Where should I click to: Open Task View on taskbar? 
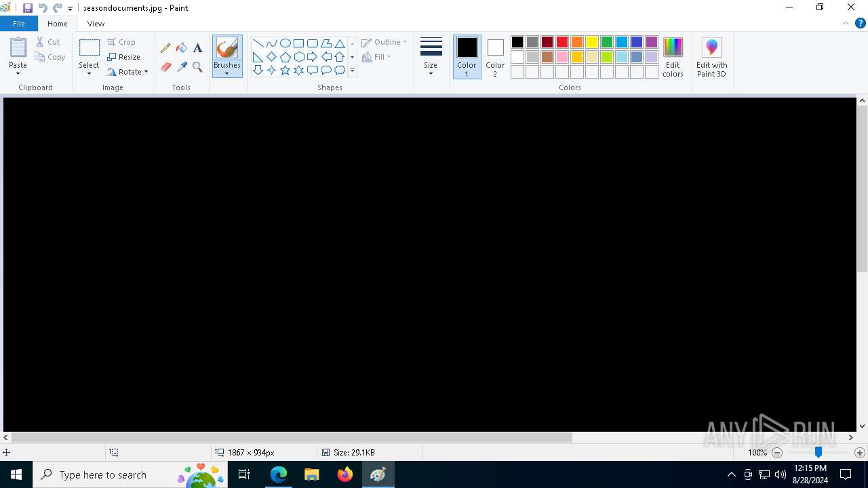(x=244, y=474)
